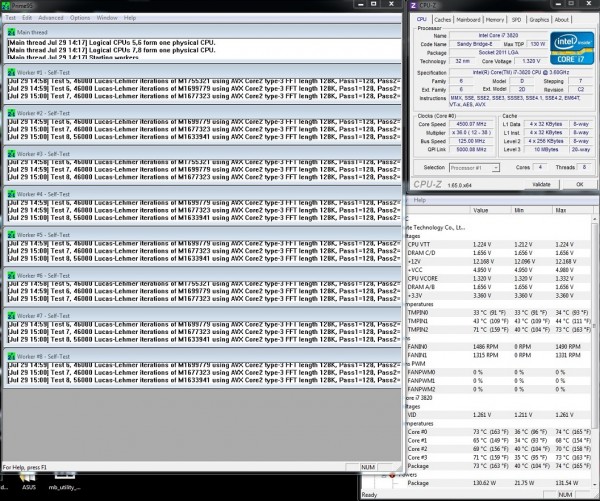
Task: Open the mb_utility desktop icon
Action: [65, 481]
